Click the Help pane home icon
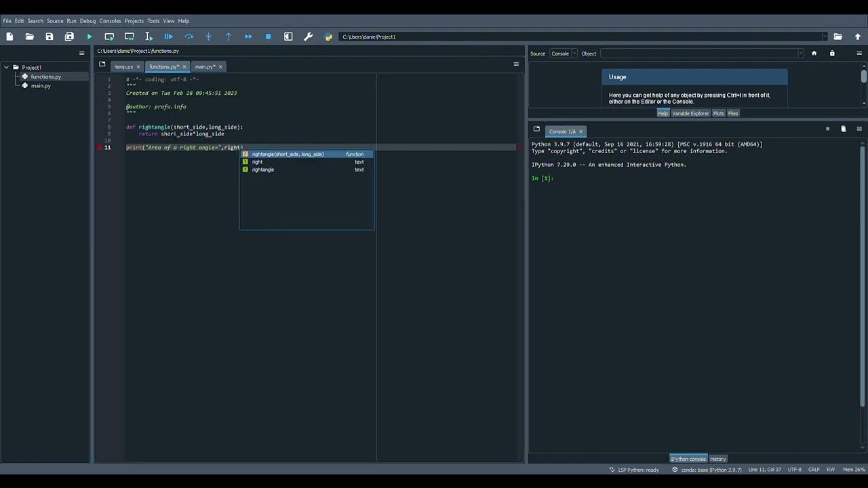Viewport: 868px width, 488px height. point(814,54)
